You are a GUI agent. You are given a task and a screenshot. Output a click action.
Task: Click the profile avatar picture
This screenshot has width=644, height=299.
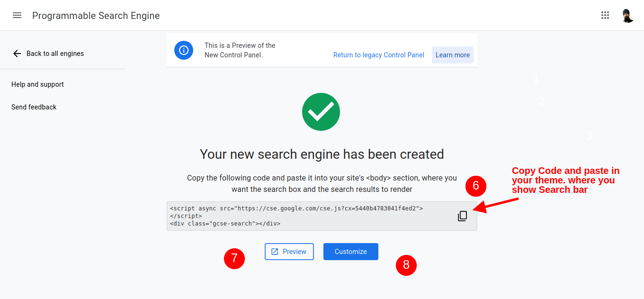point(627,15)
